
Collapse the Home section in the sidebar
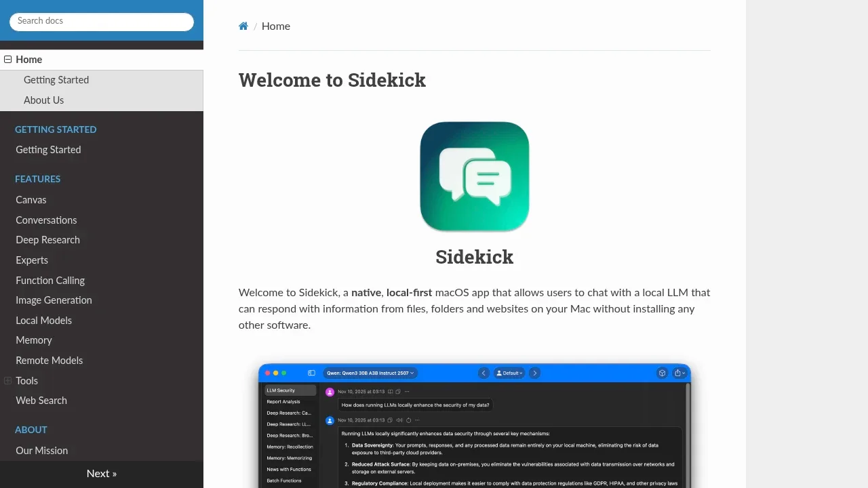tap(8, 60)
